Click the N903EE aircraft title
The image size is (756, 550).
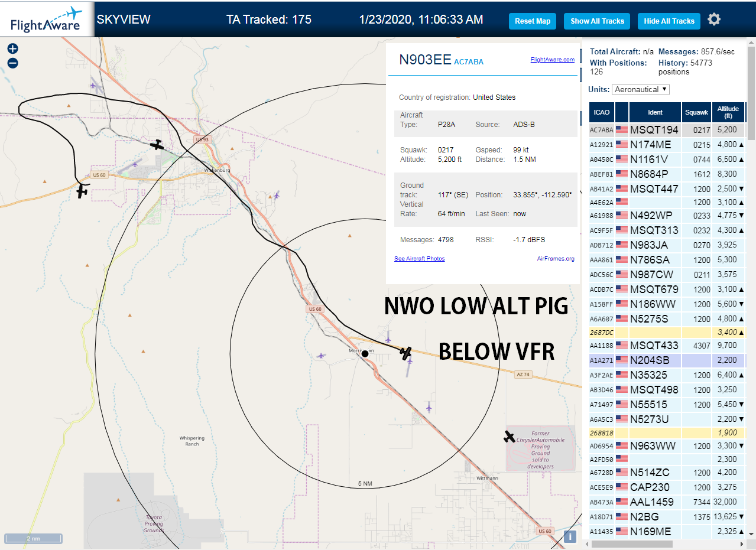coord(425,60)
